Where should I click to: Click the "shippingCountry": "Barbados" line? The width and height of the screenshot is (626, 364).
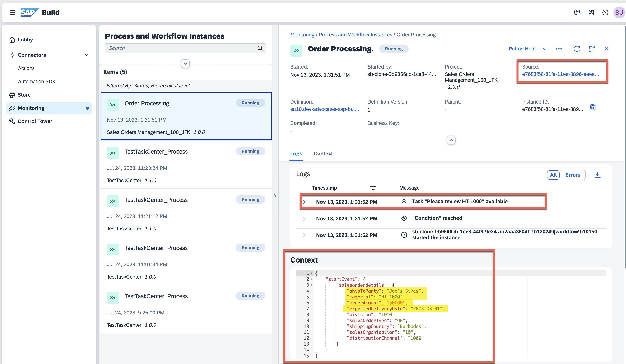386,326
